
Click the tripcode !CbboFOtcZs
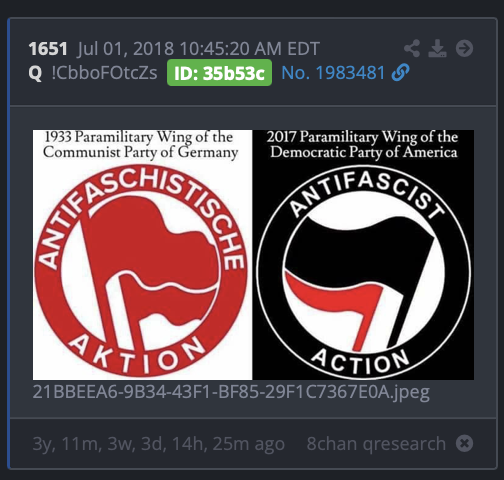[x=104, y=73]
